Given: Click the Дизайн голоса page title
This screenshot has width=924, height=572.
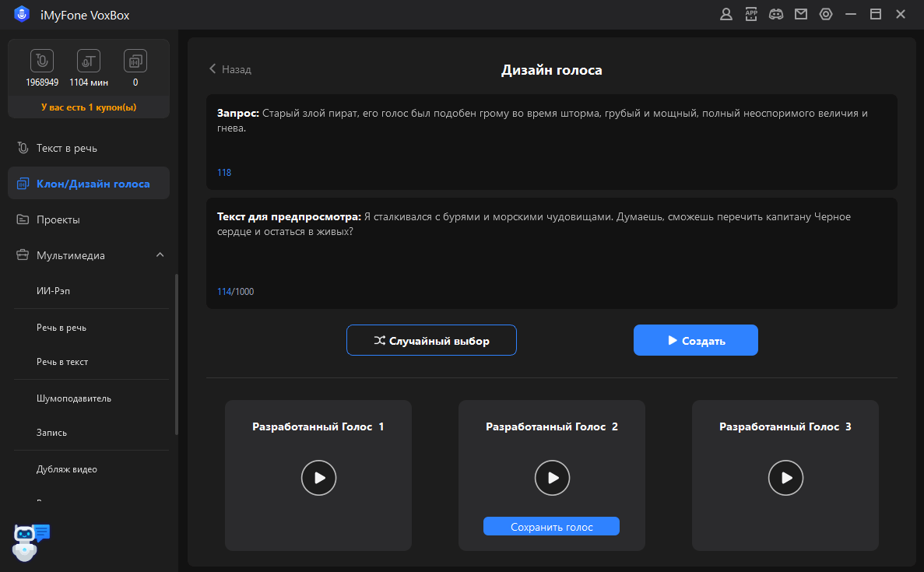Looking at the screenshot, I should coord(552,70).
